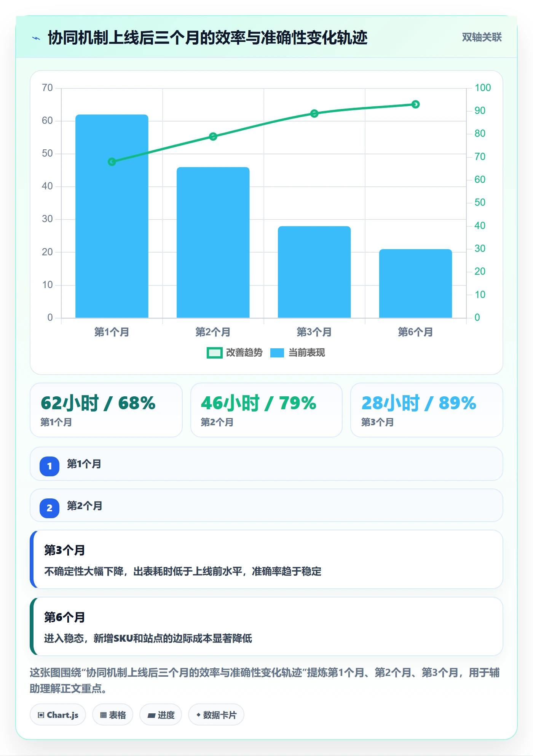
Task: Select the 第3个月 description card
Action: [x=266, y=559]
